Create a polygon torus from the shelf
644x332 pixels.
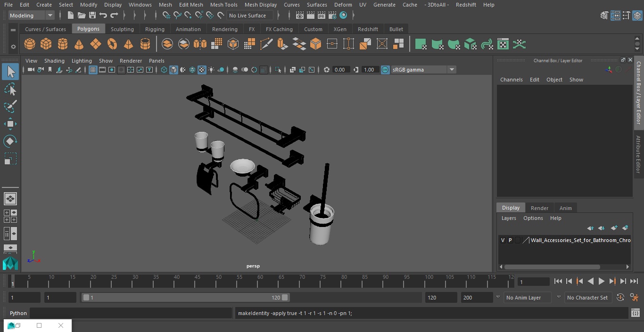pos(112,44)
